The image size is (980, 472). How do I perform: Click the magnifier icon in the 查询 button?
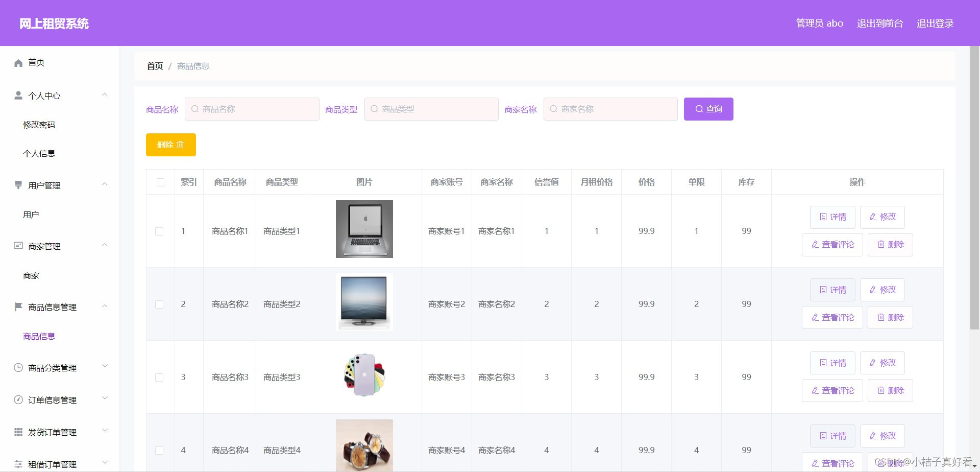(699, 109)
